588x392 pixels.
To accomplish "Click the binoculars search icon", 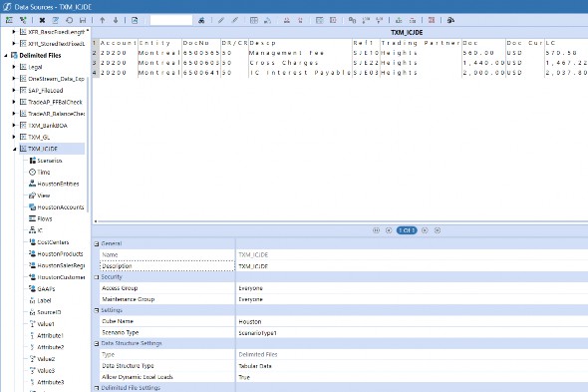I will pyautogui.click(x=201, y=20).
